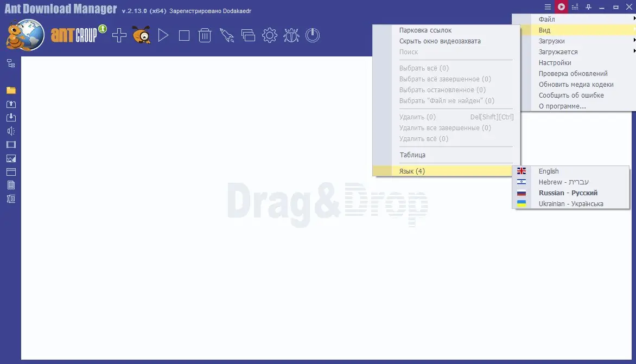Click the pin window icon in the title bar
Screen dimensions: 636x364
click(589, 7)
